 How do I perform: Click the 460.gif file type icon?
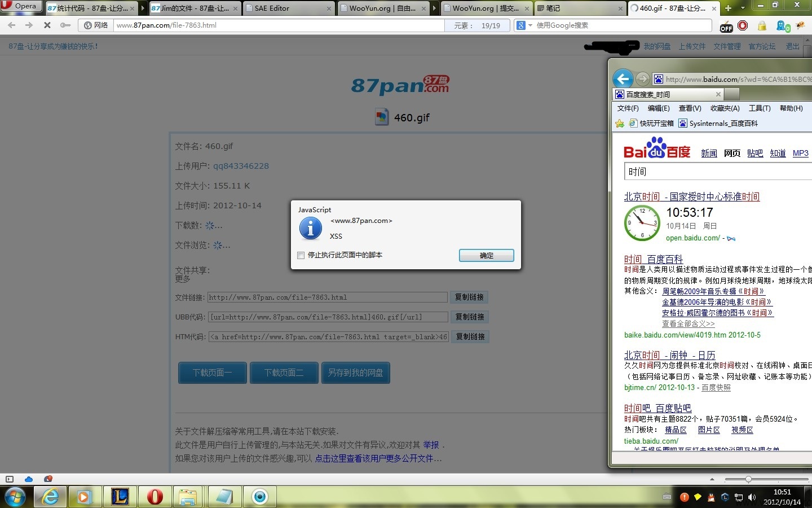click(382, 117)
